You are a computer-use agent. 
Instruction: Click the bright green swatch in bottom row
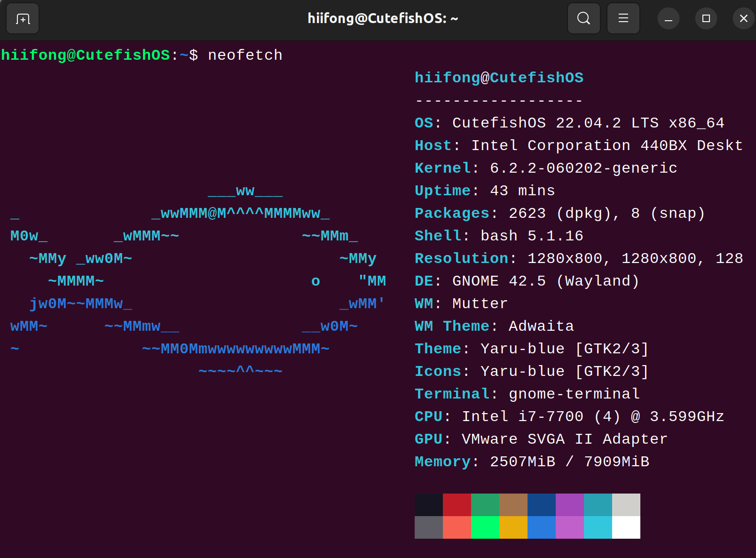(485, 527)
